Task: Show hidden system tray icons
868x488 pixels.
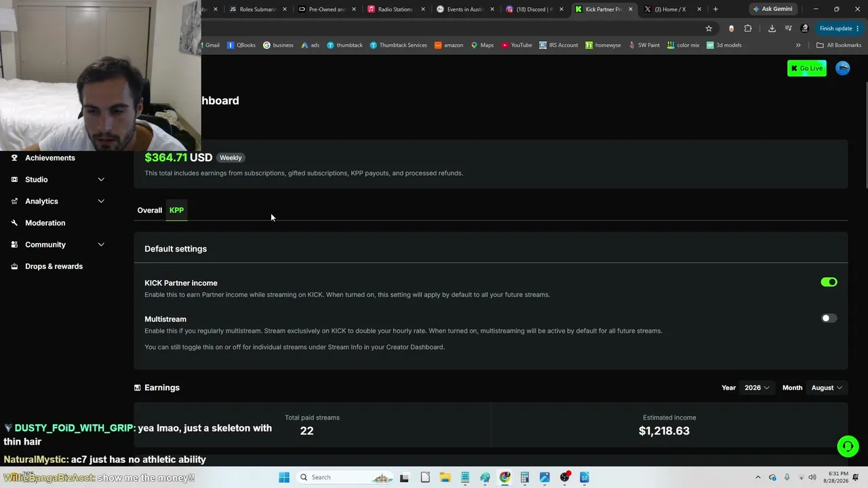Action: coord(758,477)
